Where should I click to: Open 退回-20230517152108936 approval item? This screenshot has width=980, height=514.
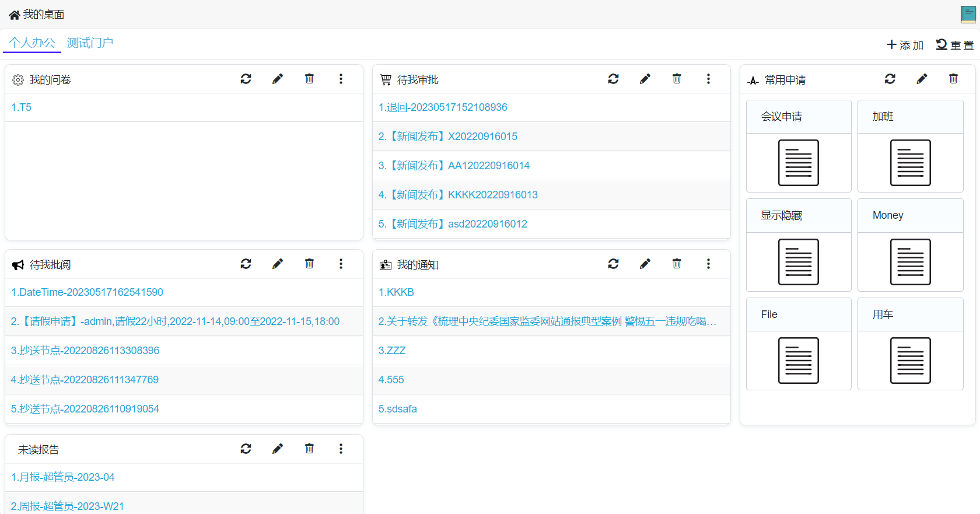coord(443,107)
